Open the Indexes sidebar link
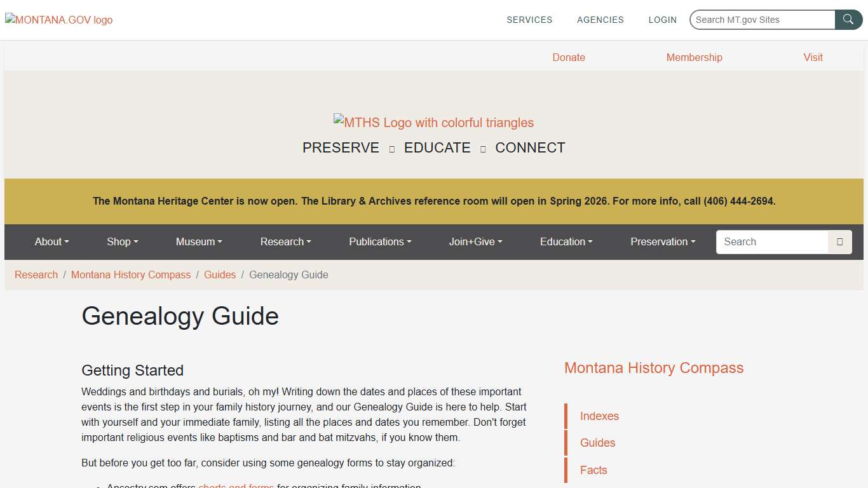The height and width of the screenshot is (488, 868). click(599, 416)
